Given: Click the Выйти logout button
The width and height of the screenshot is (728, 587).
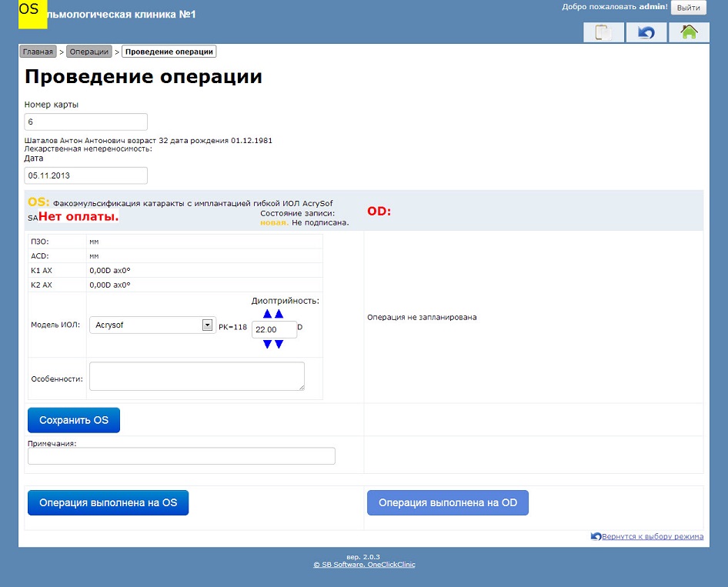Looking at the screenshot, I should pos(688,8).
